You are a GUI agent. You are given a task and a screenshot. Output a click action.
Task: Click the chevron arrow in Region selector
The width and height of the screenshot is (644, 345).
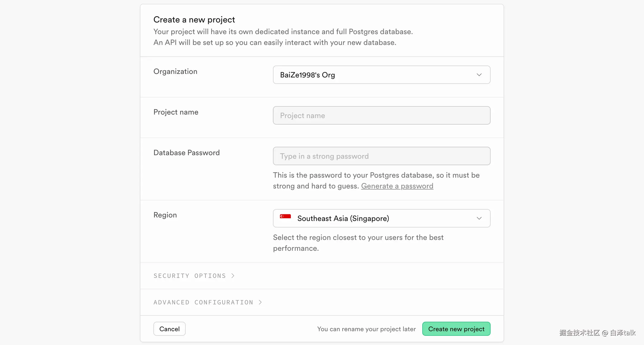[x=479, y=218]
